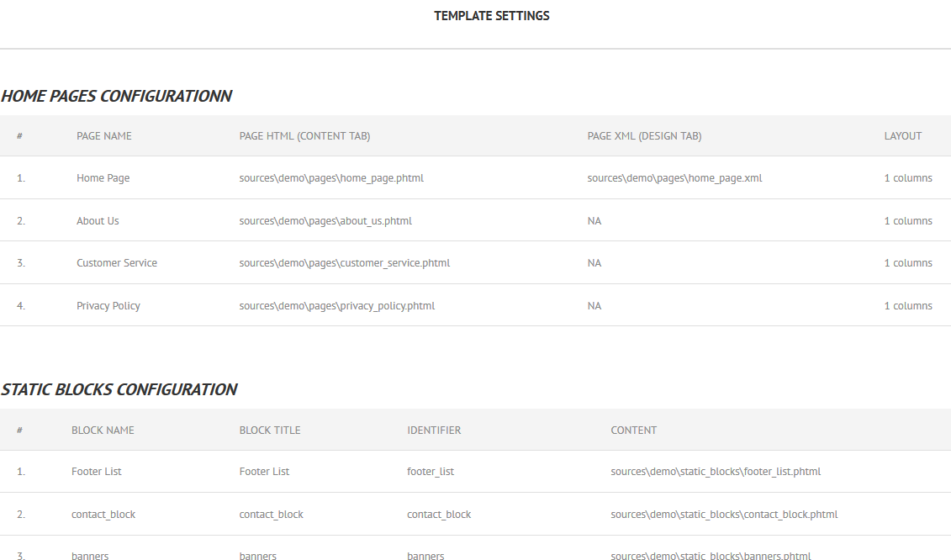The image size is (951, 560).
Task: Click sources\demo\pages\customer_service.phtml cell
Action: point(345,262)
